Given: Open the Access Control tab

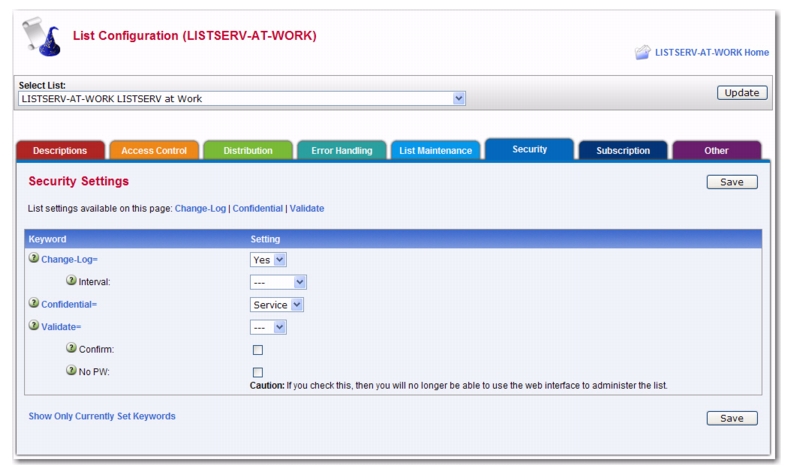Looking at the screenshot, I should click(154, 150).
